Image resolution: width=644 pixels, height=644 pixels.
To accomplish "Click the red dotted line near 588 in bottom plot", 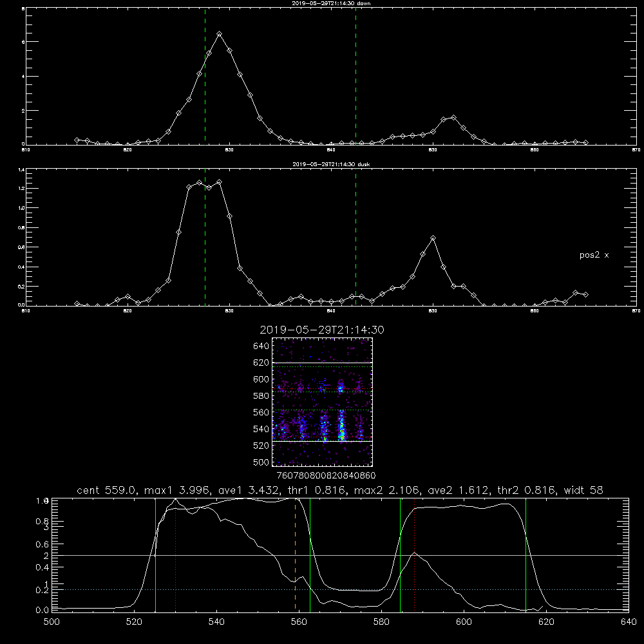I will (414, 554).
